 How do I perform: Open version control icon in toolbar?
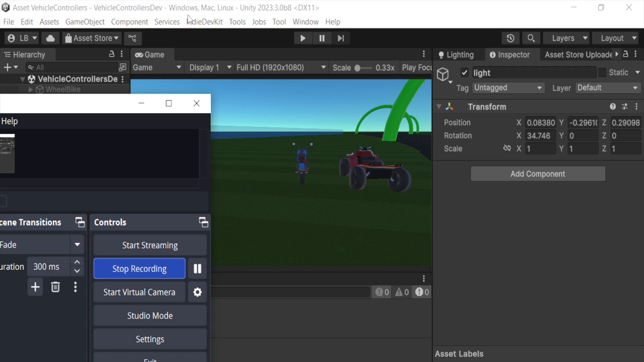[132, 38]
